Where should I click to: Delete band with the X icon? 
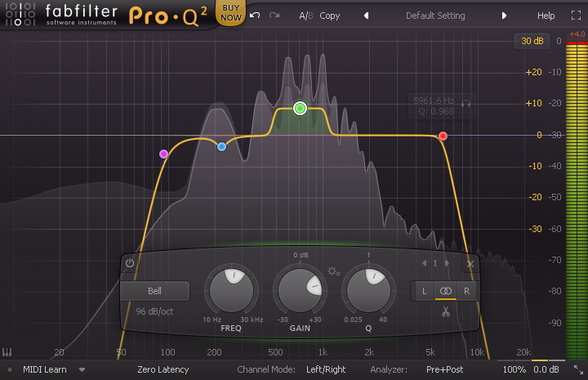coord(470,264)
